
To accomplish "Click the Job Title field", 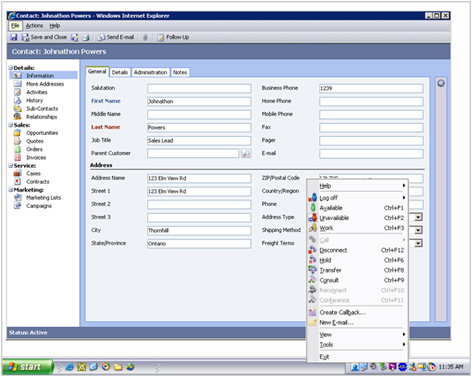I will (199, 141).
